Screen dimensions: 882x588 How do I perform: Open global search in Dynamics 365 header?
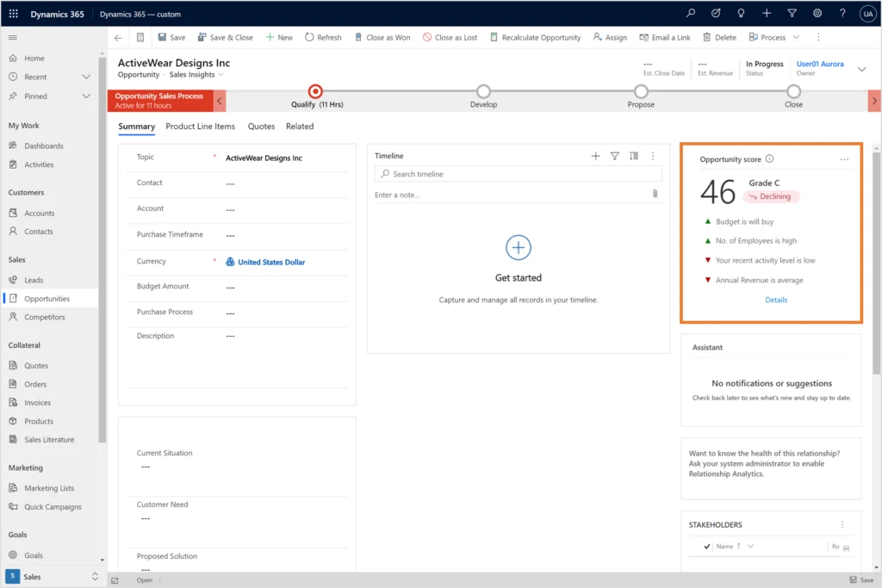pyautogui.click(x=690, y=14)
